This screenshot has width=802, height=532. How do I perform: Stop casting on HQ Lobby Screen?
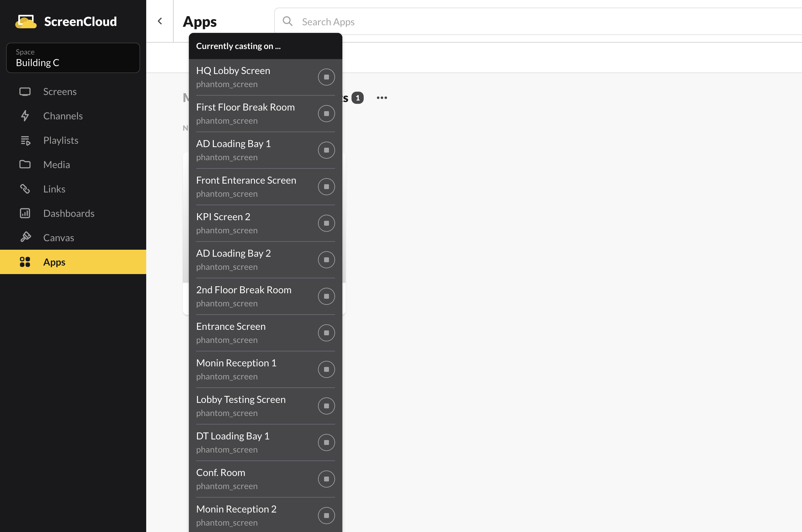[x=326, y=77]
